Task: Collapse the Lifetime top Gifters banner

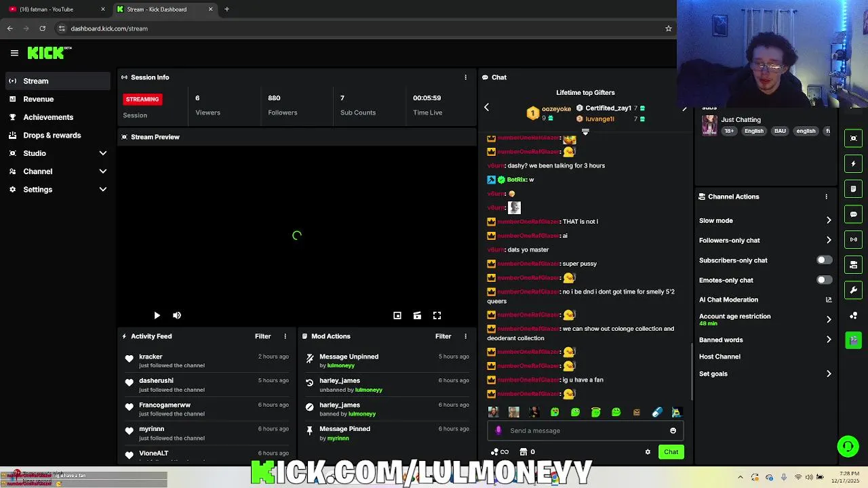Action: pos(585,132)
